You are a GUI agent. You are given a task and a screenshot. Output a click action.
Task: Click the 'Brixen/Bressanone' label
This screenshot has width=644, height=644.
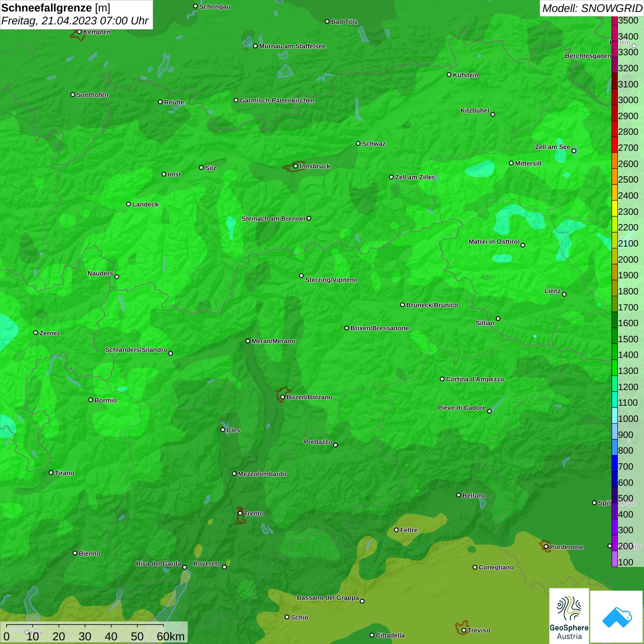379,328
